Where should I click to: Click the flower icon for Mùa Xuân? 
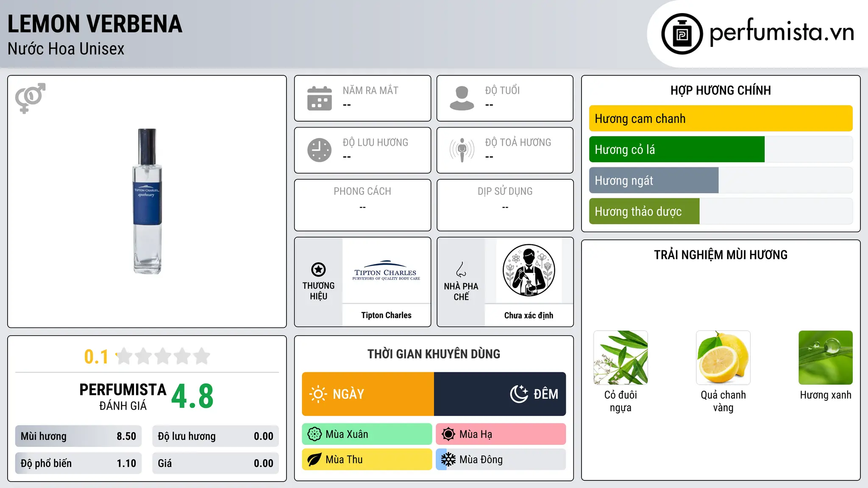coord(314,434)
